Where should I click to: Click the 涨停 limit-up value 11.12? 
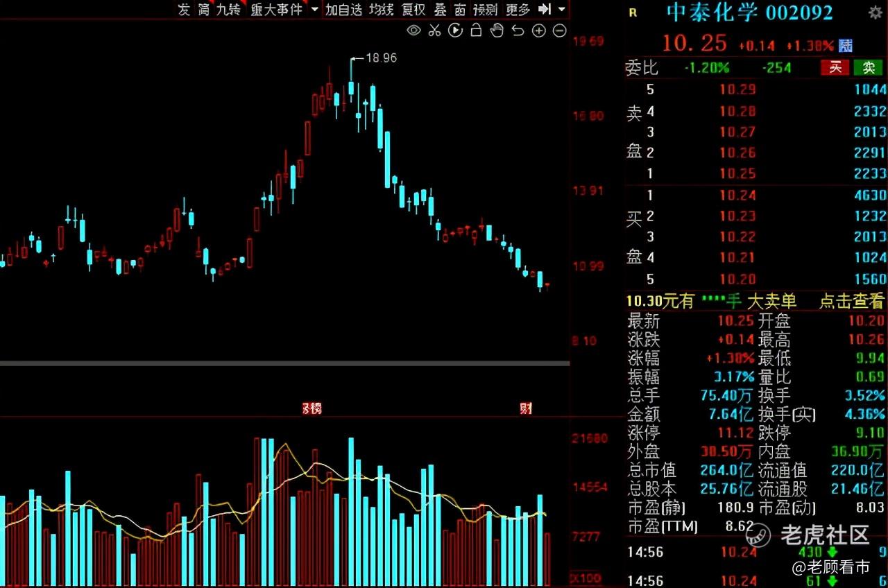[737, 433]
